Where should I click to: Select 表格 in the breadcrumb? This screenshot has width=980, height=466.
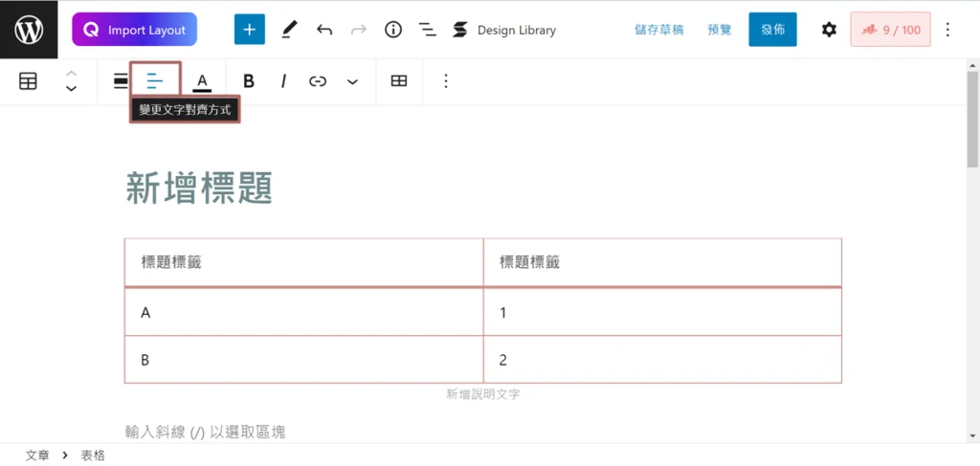(93, 455)
